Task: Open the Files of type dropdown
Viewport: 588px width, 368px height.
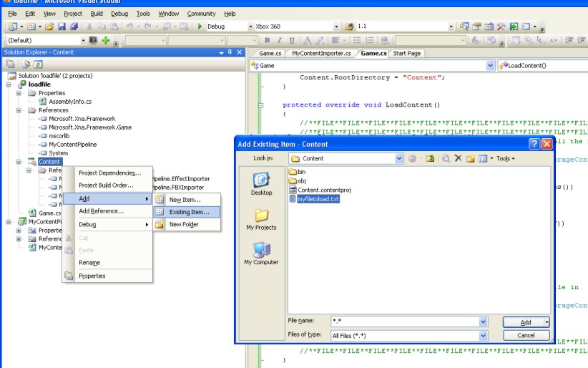Action: coord(483,335)
